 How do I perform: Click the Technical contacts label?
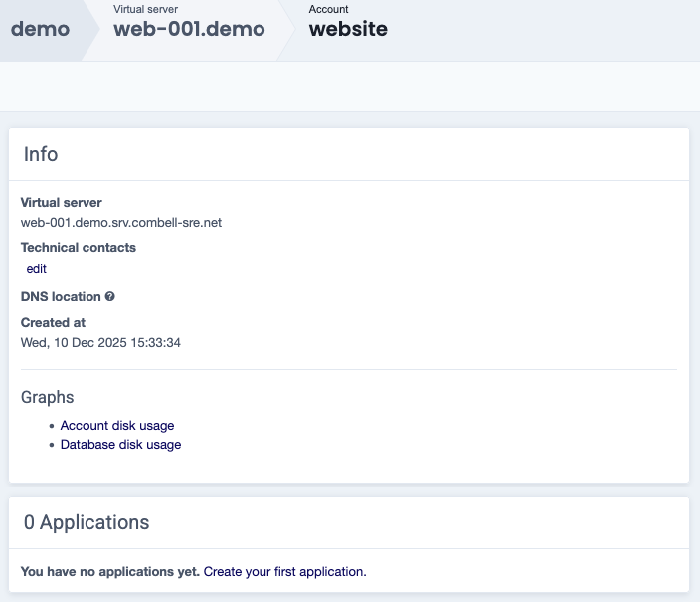[79, 248]
